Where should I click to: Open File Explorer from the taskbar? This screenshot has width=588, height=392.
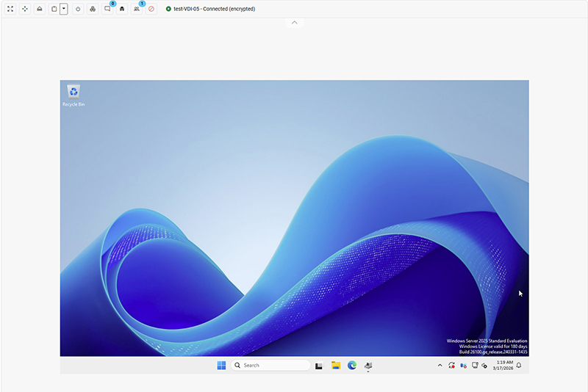tap(336, 366)
